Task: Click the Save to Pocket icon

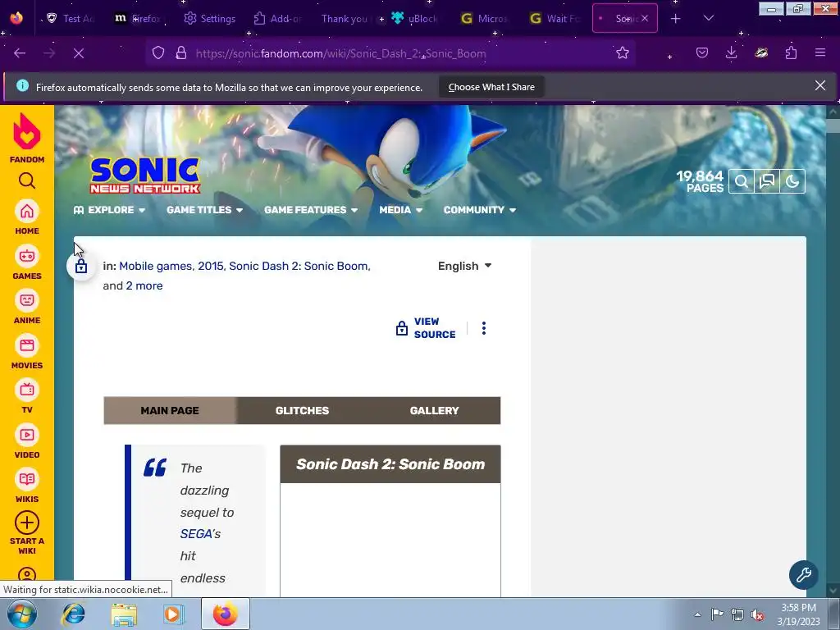Action: pyautogui.click(x=702, y=53)
